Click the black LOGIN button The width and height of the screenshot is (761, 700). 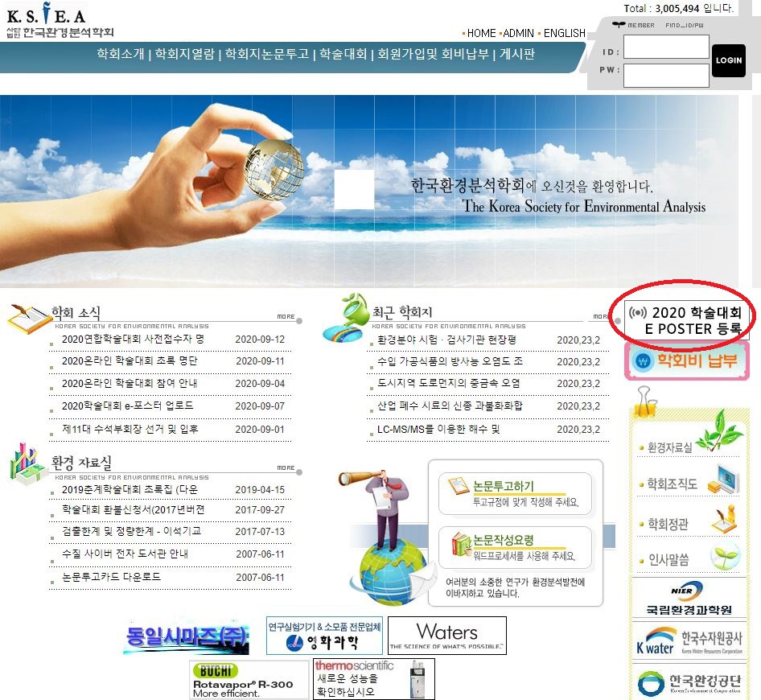click(x=729, y=60)
